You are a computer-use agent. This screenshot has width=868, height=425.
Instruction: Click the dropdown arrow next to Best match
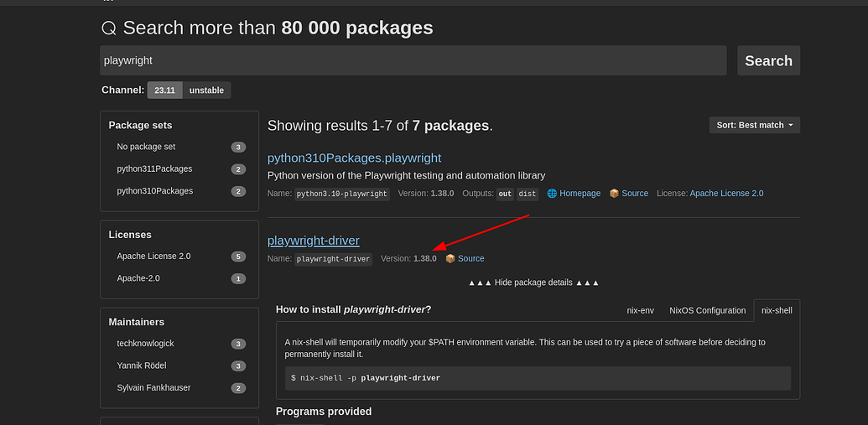point(791,125)
